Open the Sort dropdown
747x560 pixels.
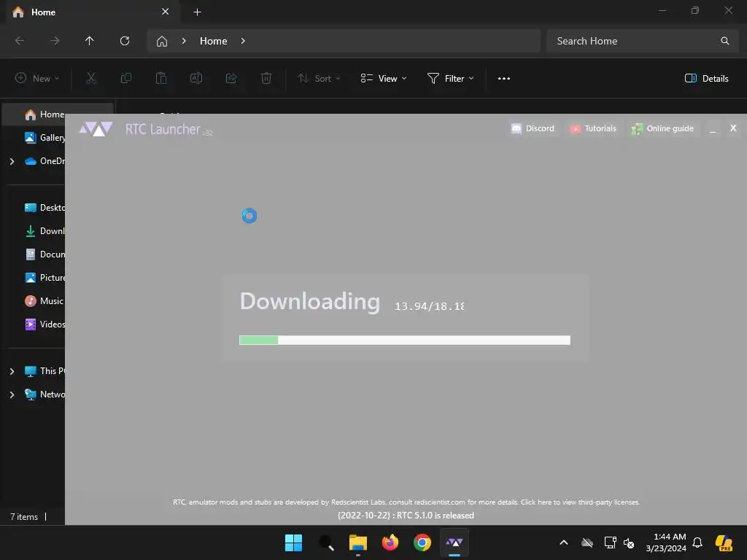319,79
